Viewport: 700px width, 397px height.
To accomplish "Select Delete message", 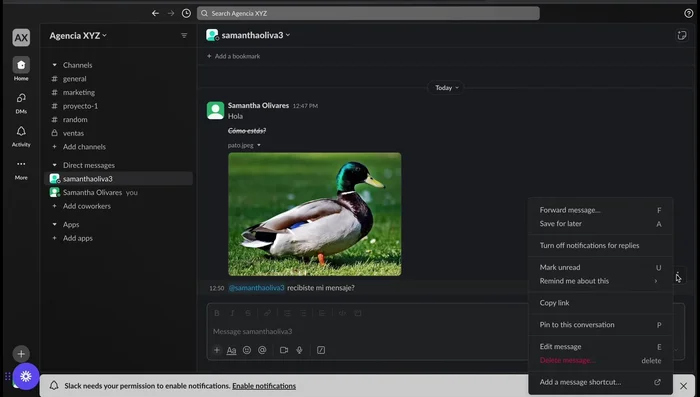I will pos(600,360).
